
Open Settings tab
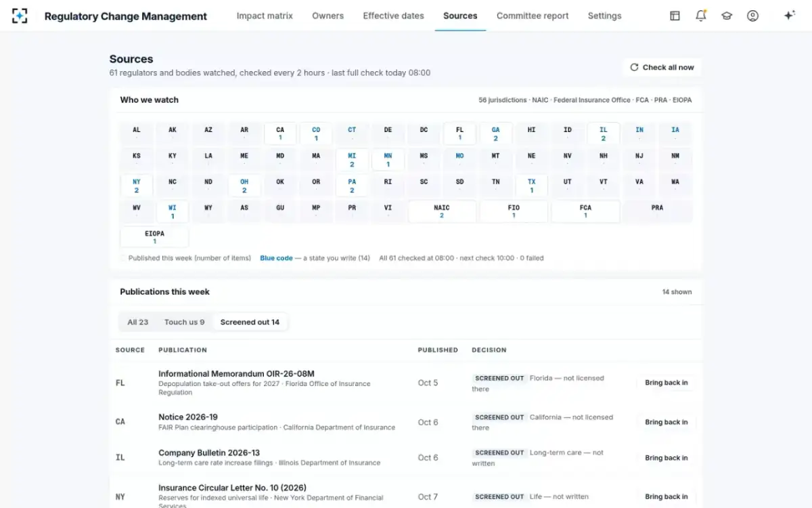coord(604,16)
